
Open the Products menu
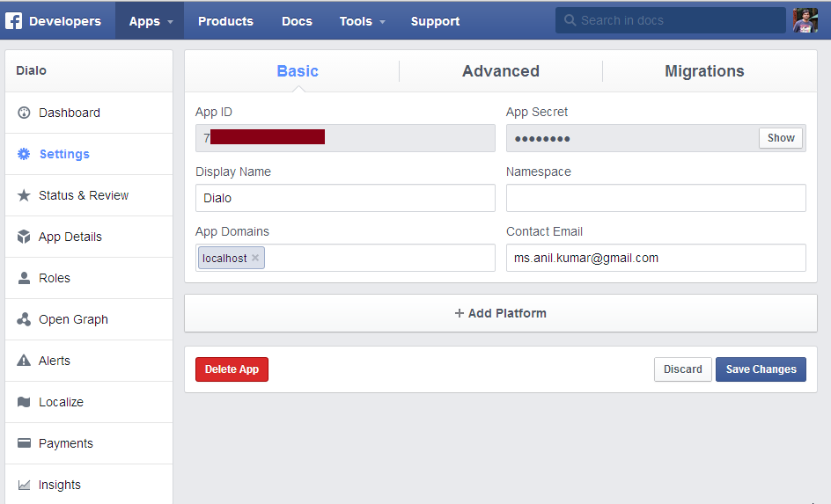pos(225,21)
